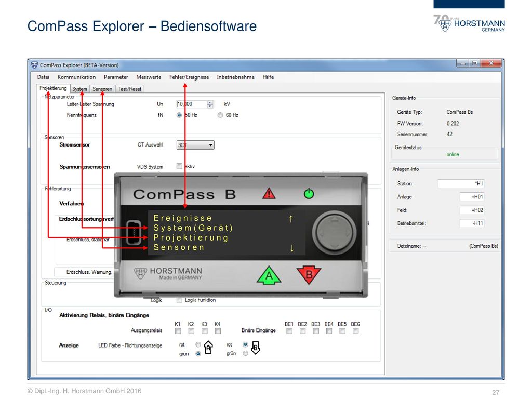Toggle binary input BE6 checkbox
The height and width of the screenshot is (399, 532).
pyautogui.click(x=355, y=331)
